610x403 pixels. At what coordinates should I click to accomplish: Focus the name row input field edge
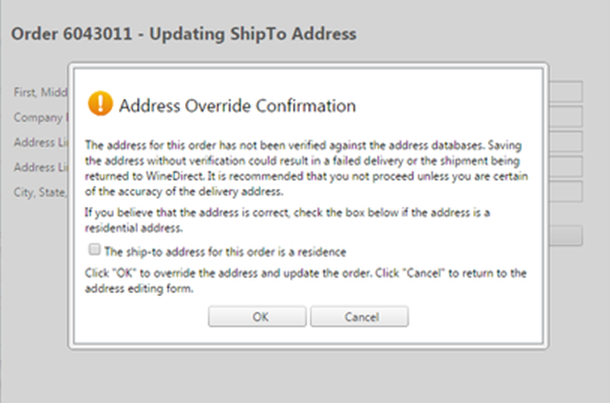566,91
